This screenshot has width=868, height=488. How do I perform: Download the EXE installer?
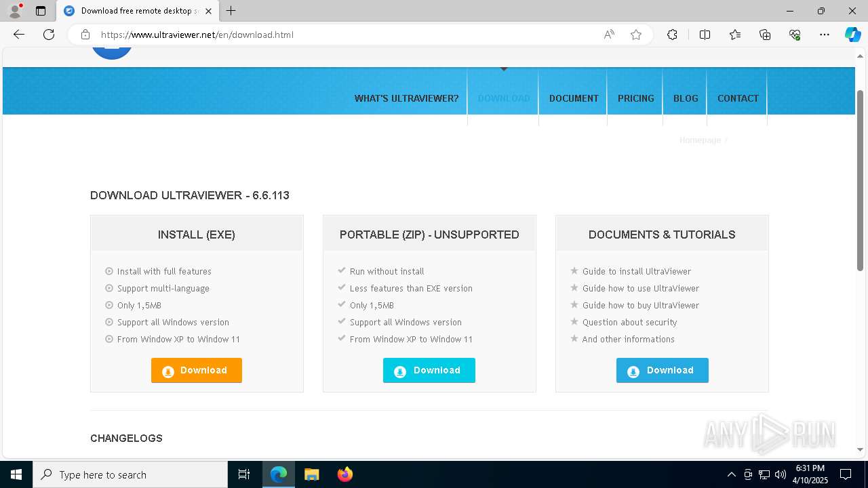coord(197,371)
